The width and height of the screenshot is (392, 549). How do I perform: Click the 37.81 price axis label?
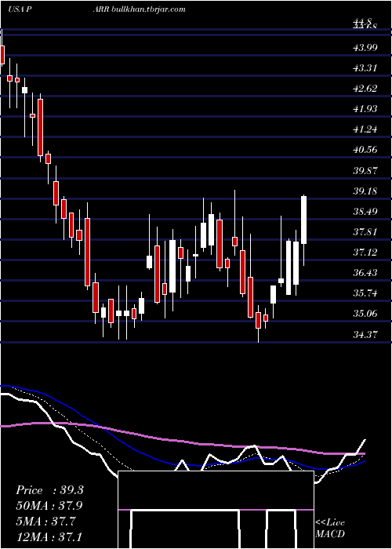click(365, 232)
